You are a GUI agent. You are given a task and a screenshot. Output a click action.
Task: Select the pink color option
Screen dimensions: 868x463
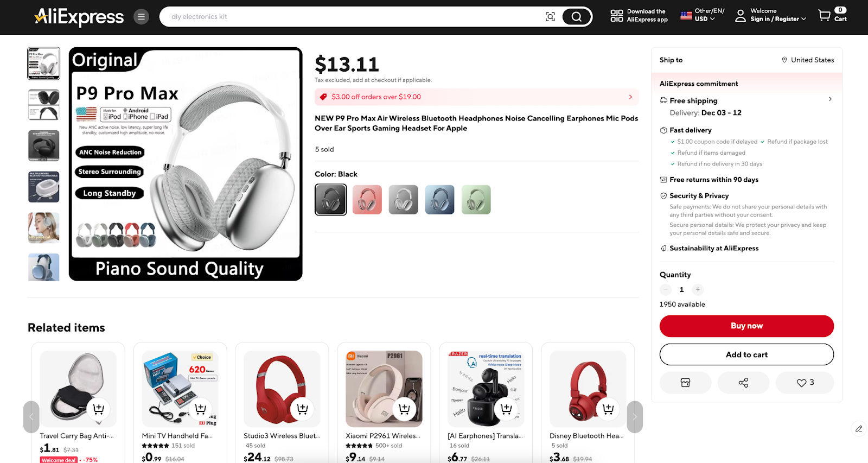tap(367, 200)
